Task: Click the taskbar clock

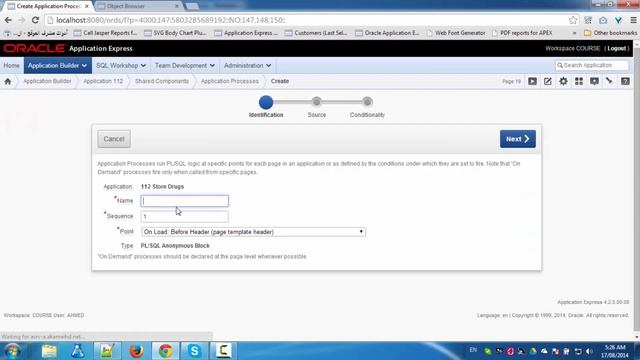Action: coord(615,351)
